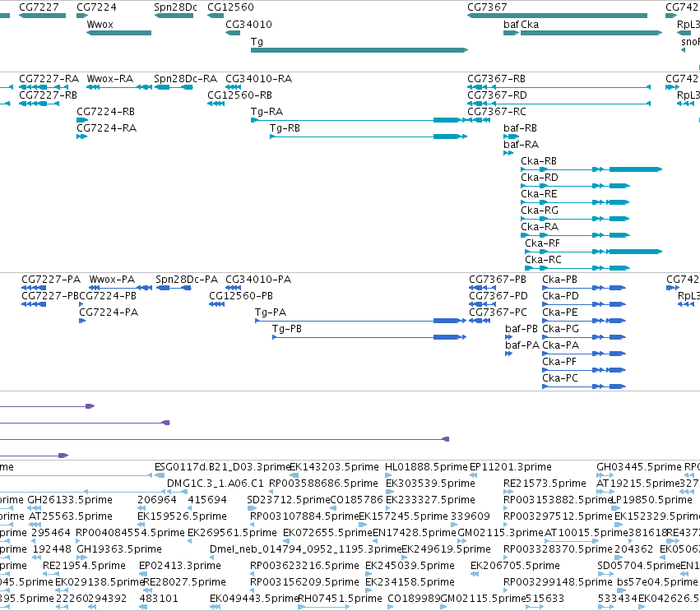
Task: Click the CG7367-RD transcript label
Action: (x=498, y=95)
